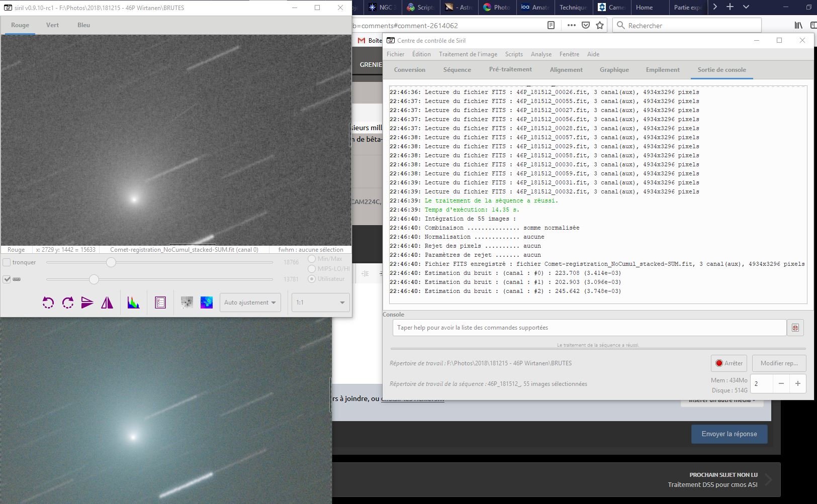Toggle negative view of the image
The image size is (817, 504).
(187, 303)
